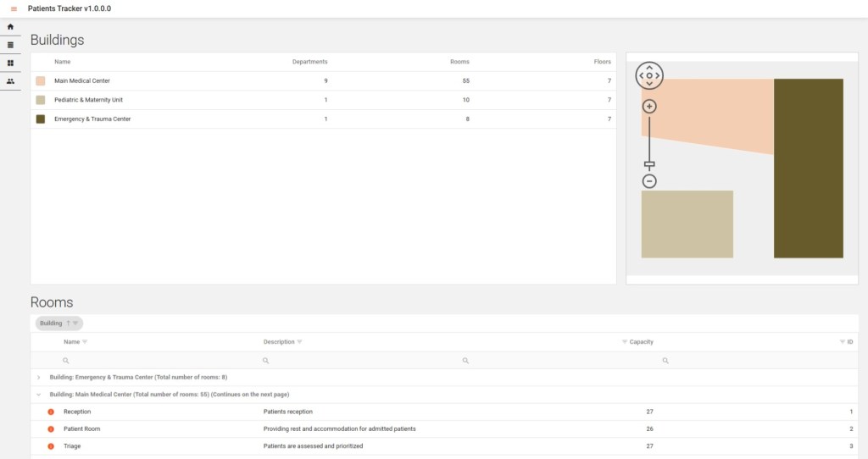Open the list view sidebar icon
868x459 pixels.
[10, 45]
